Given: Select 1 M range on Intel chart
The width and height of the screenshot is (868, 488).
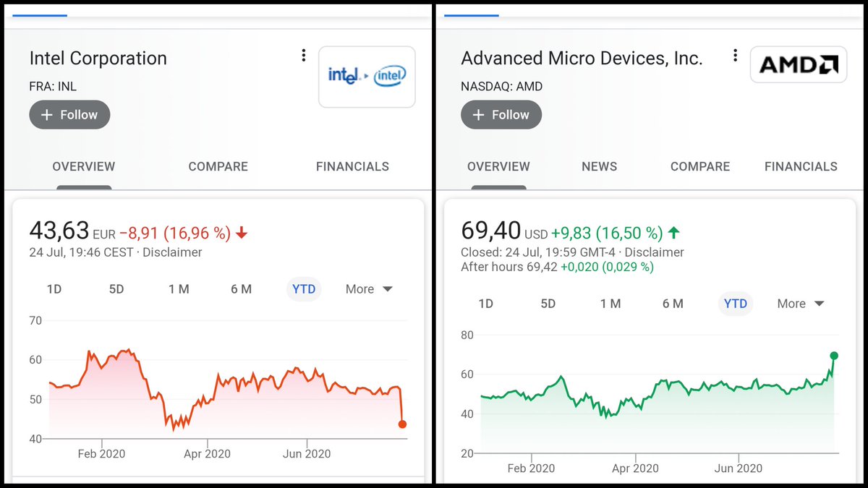Looking at the screenshot, I should click(x=179, y=289).
